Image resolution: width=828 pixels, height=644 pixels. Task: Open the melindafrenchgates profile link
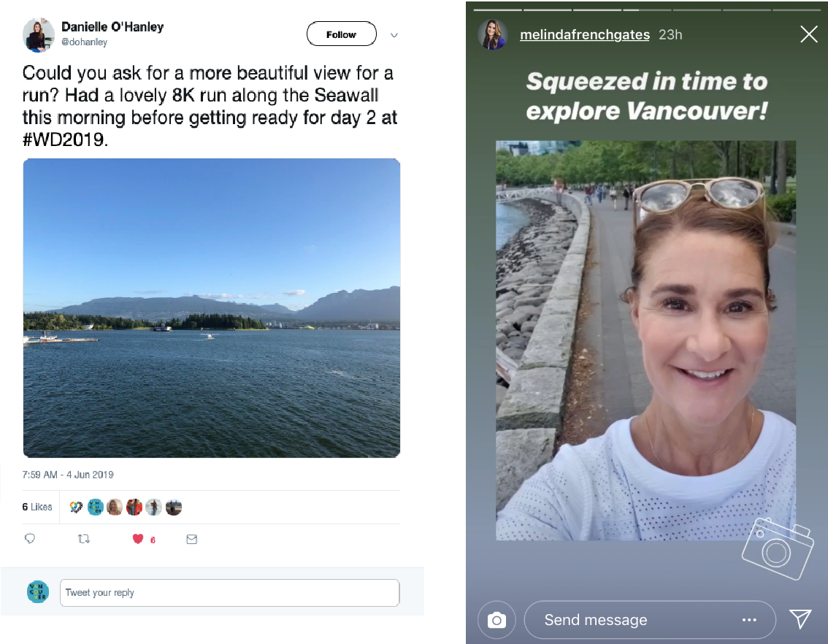(585, 35)
